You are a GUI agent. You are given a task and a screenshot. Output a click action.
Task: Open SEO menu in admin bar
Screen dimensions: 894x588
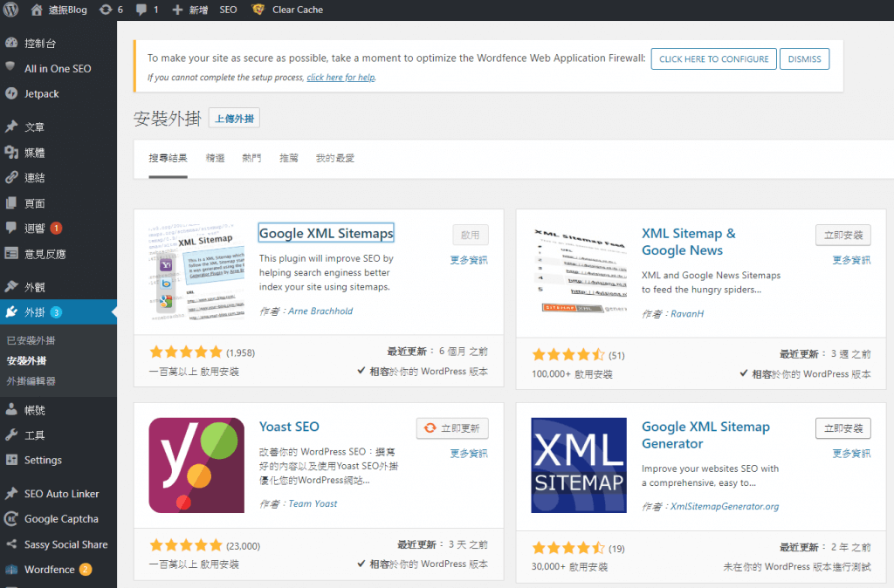[x=228, y=10]
